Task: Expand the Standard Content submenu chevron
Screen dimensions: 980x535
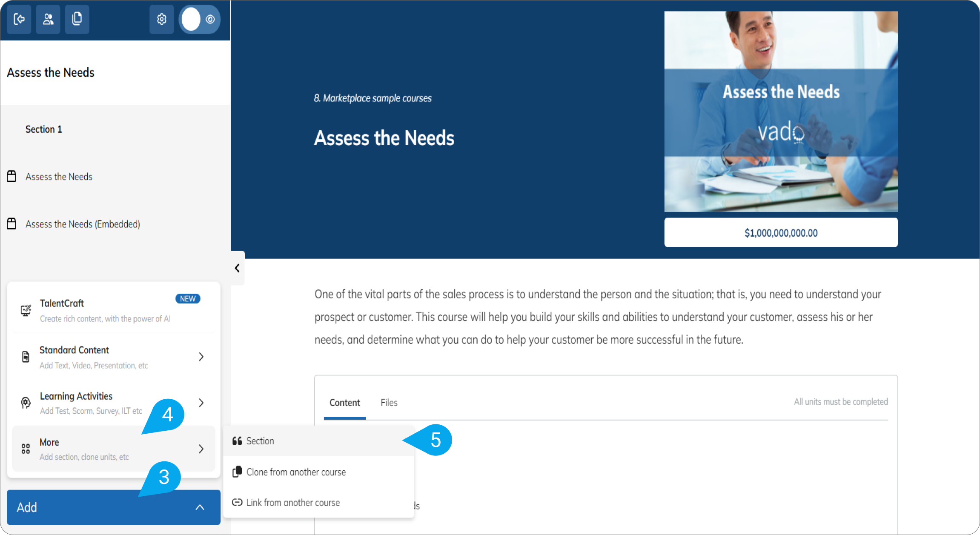Action: point(201,357)
